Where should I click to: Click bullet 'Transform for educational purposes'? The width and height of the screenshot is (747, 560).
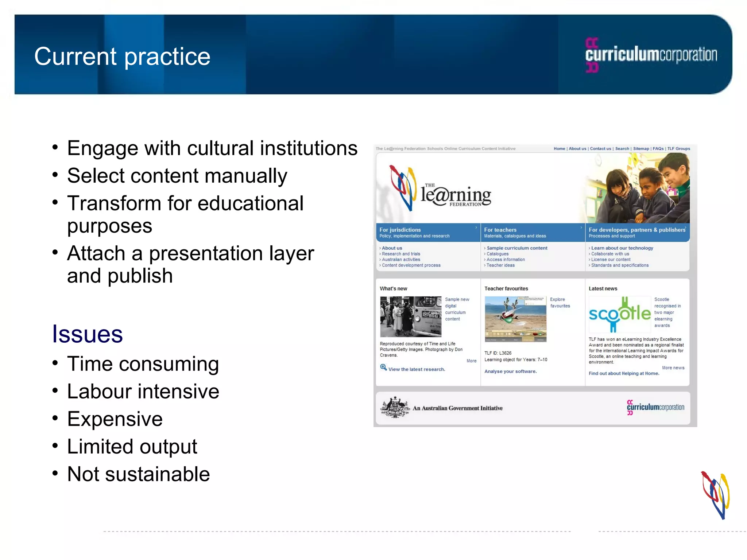pyautogui.click(x=185, y=214)
